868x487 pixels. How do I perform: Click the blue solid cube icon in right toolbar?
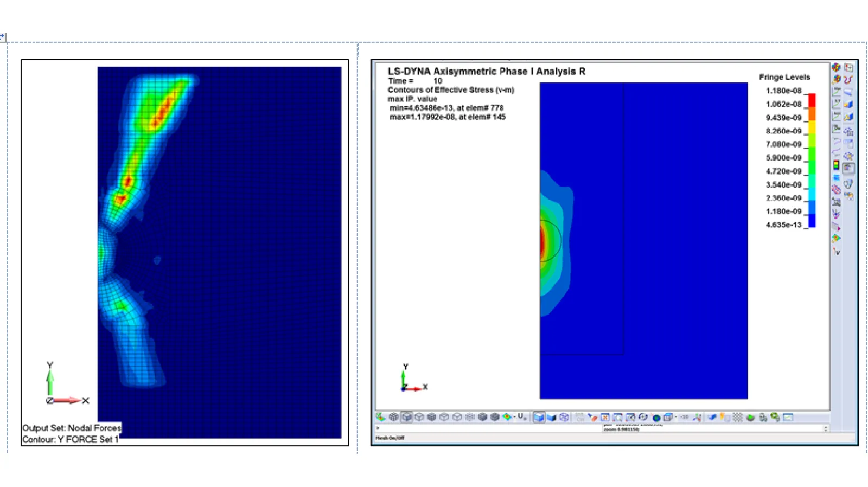point(848,104)
